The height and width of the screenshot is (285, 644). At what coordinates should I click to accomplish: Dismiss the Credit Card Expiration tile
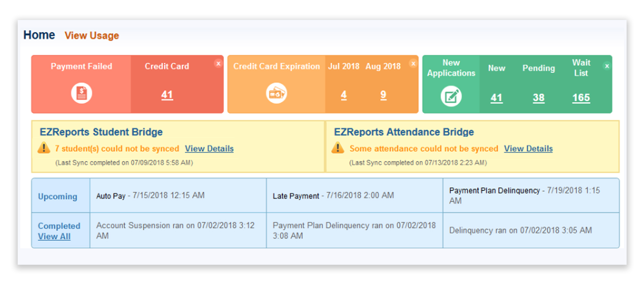(x=413, y=63)
